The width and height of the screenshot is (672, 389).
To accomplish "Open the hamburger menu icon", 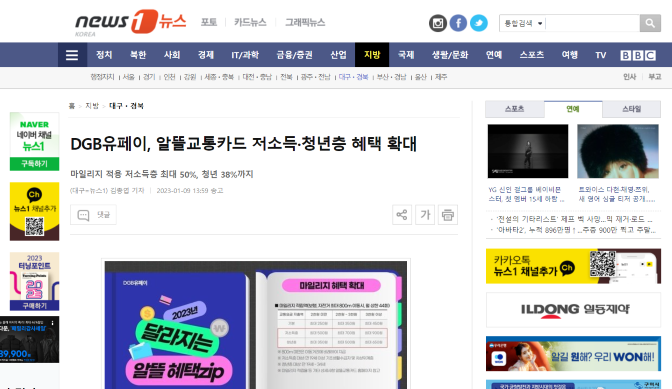I will (x=72, y=55).
